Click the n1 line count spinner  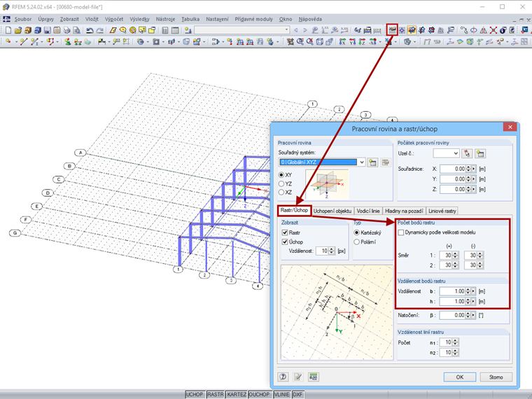click(x=455, y=342)
